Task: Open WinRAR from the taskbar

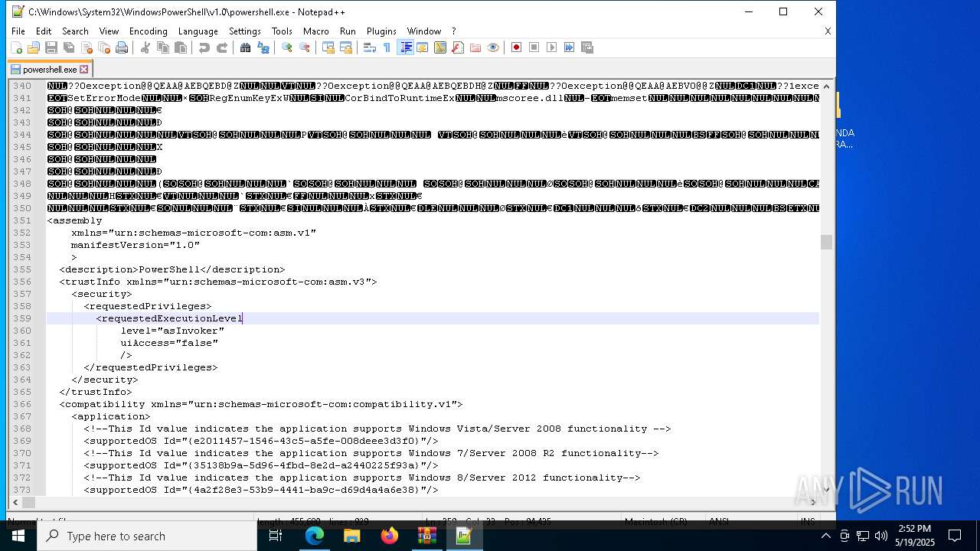Action: (426, 536)
